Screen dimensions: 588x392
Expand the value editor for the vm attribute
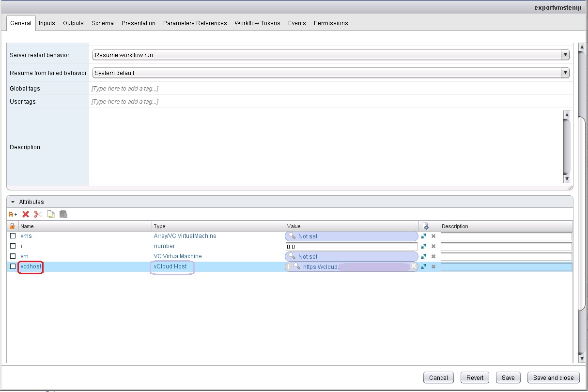coord(423,256)
